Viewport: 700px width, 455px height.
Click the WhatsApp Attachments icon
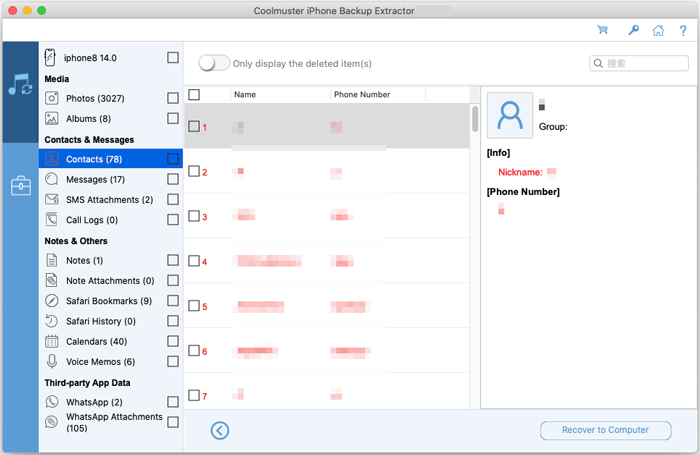(x=52, y=422)
